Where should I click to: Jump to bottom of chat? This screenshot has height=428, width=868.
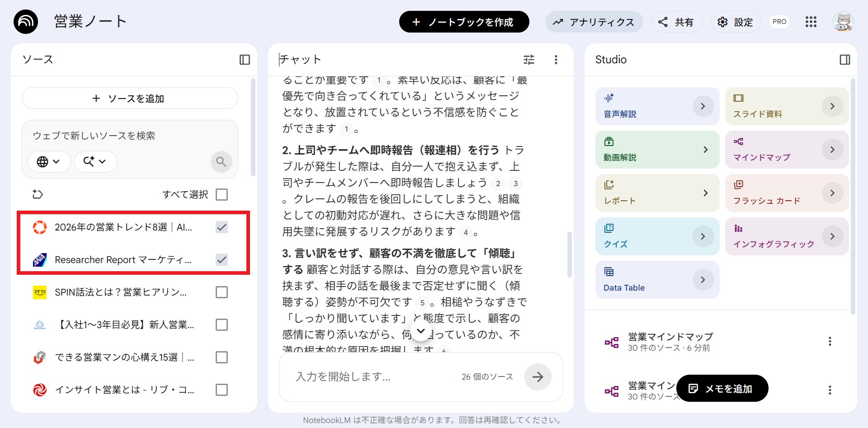click(421, 331)
